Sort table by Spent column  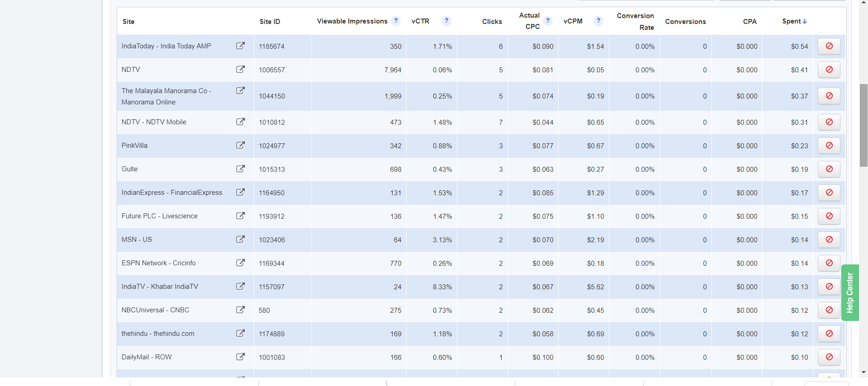[794, 21]
